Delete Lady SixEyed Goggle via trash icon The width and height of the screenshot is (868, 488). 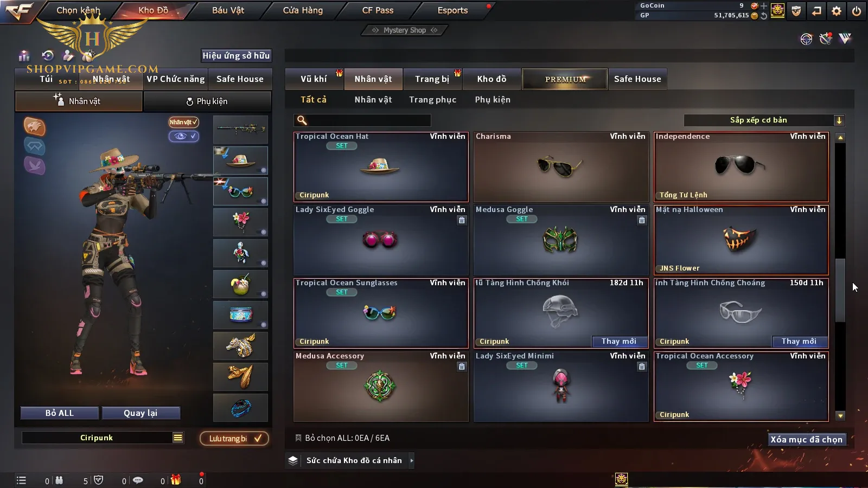(x=462, y=220)
